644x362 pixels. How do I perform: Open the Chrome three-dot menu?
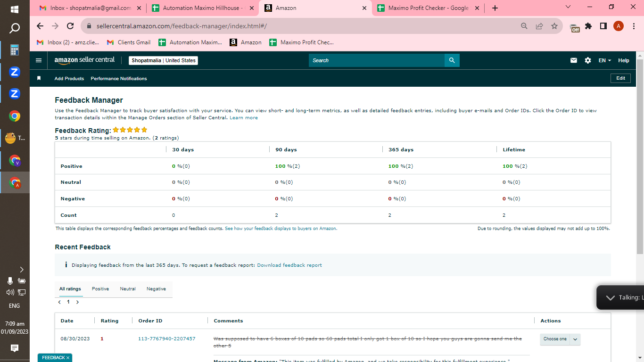(x=634, y=26)
